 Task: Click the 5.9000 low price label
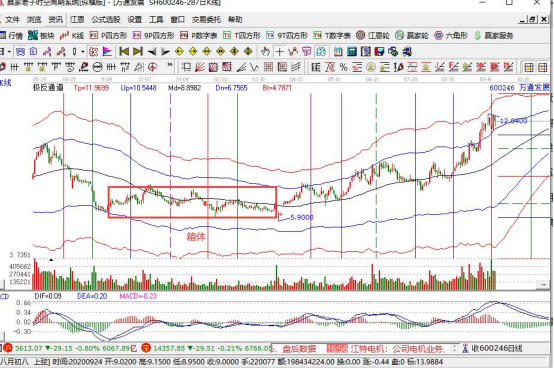coord(302,217)
